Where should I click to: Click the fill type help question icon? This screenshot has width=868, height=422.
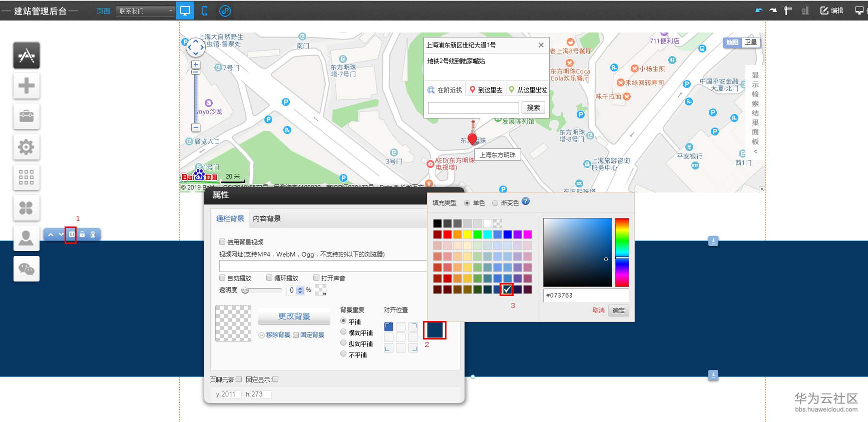point(526,201)
